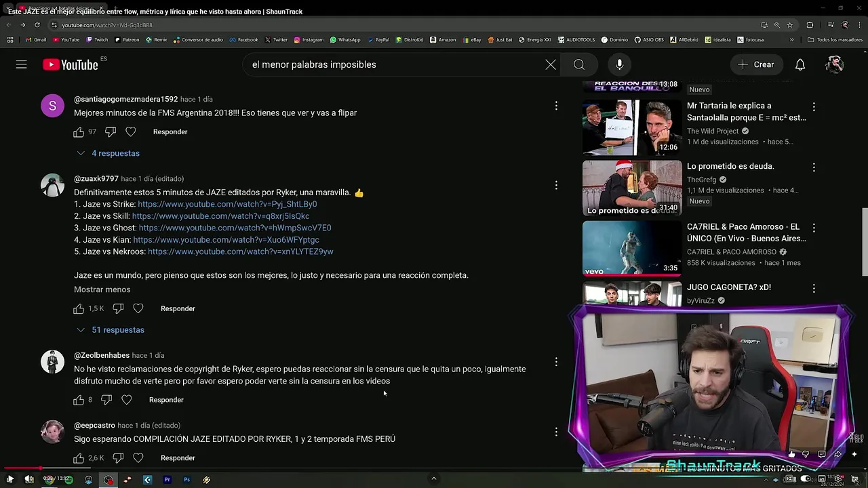The width and height of the screenshot is (868, 488).
Task: Bookmark this page with the star icon
Action: (x=789, y=25)
